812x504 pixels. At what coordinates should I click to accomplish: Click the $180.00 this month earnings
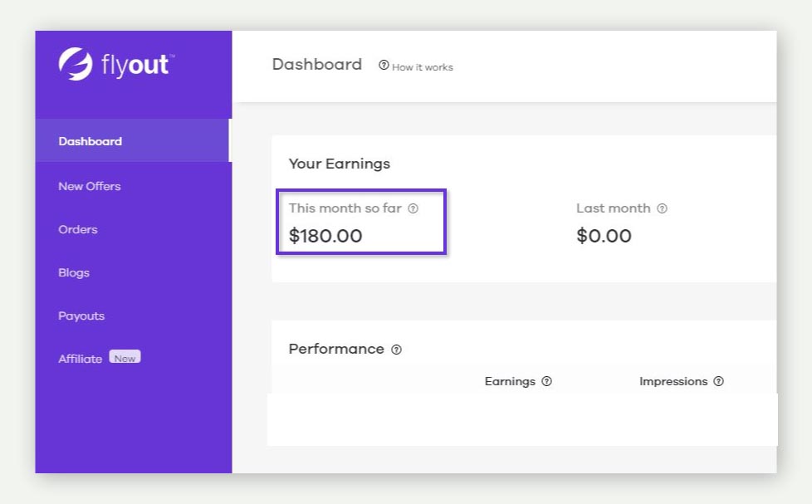click(325, 236)
